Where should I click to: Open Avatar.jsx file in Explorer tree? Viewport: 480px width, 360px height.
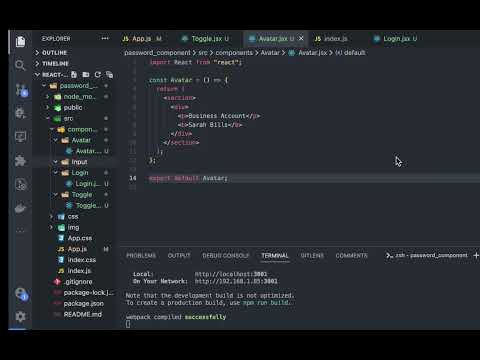tap(75, 151)
